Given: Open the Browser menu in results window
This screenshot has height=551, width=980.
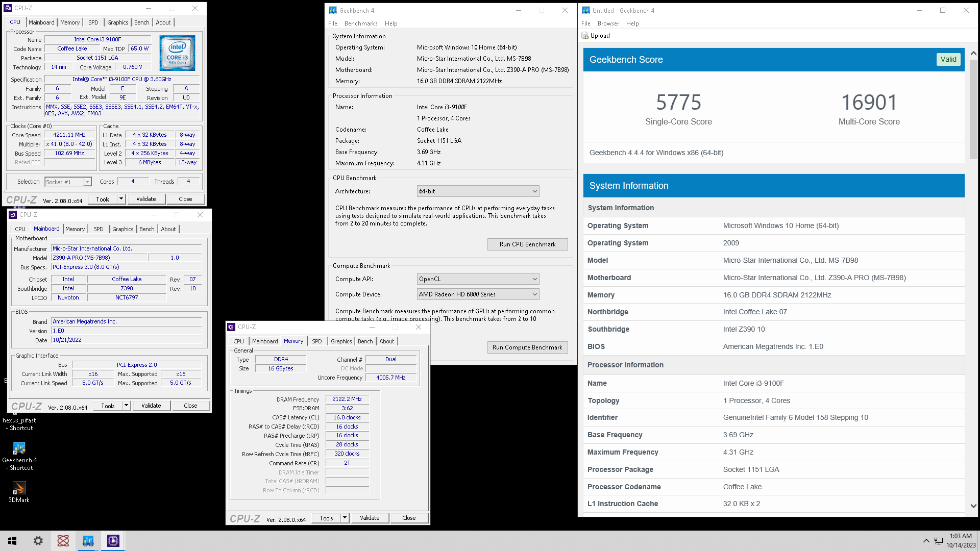Looking at the screenshot, I should (608, 23).
